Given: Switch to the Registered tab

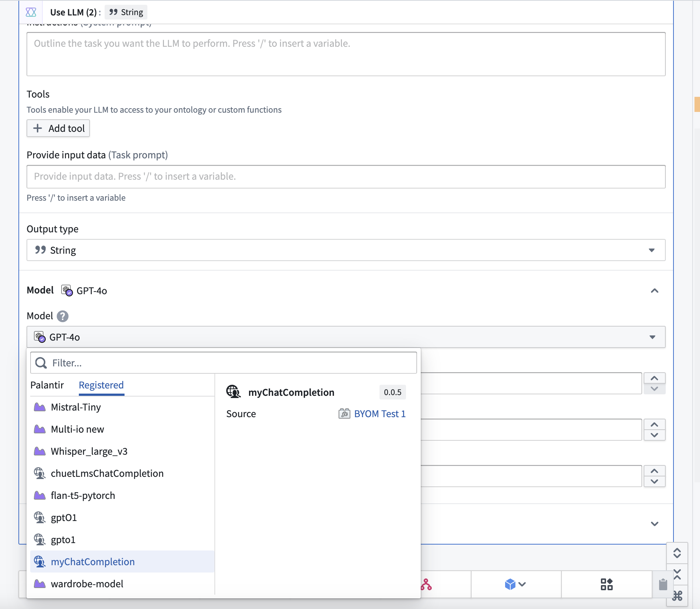Looking at the screenshot, I should (x=101, y=385).
